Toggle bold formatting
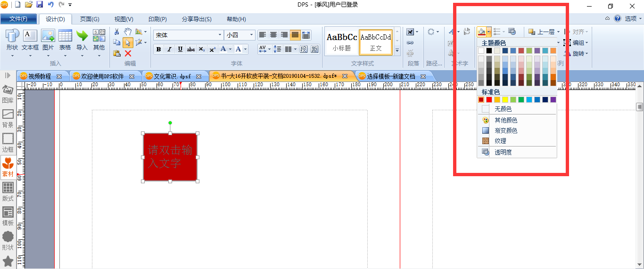Image resolution: width=644 pixels, height=269 pixels. point(158,49)
